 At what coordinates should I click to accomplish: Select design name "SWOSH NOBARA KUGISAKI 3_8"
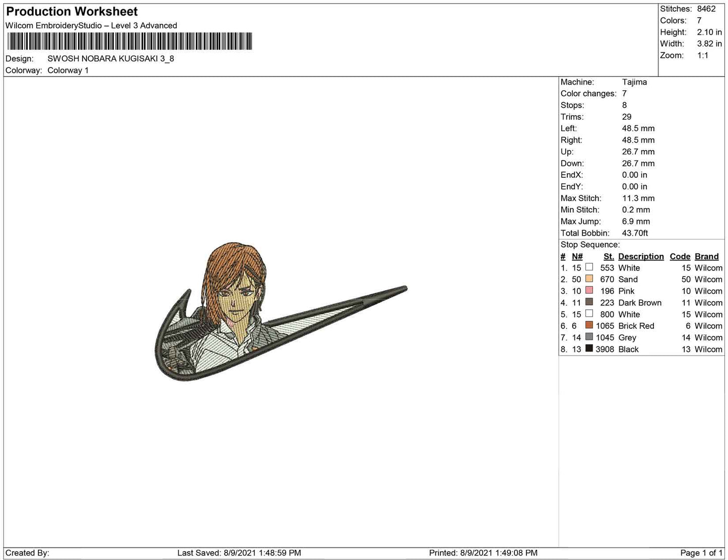pyautogui.click(x=111, y=58)
